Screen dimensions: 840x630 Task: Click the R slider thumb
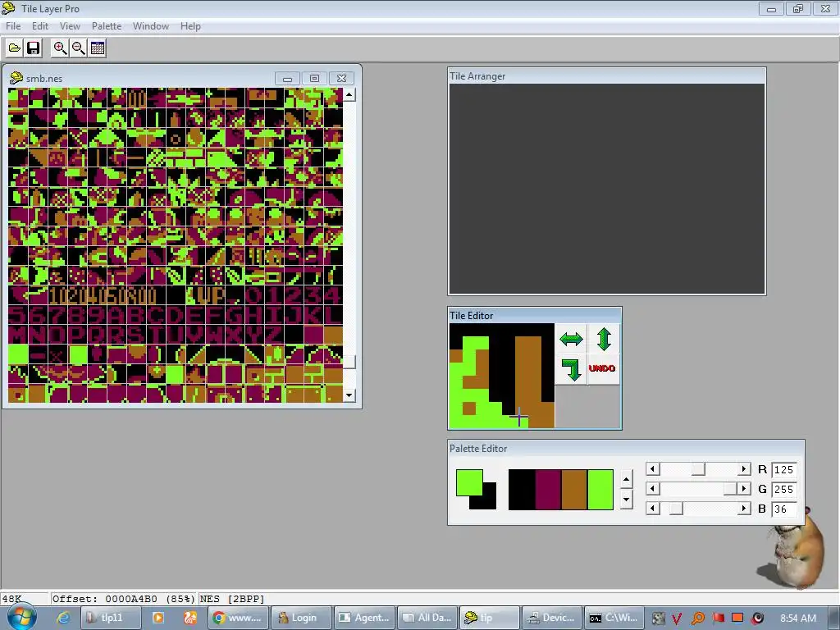click(698, 469)
